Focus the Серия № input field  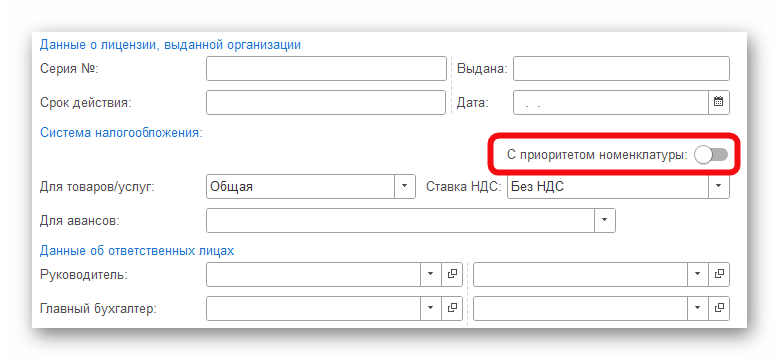[326, 69]
